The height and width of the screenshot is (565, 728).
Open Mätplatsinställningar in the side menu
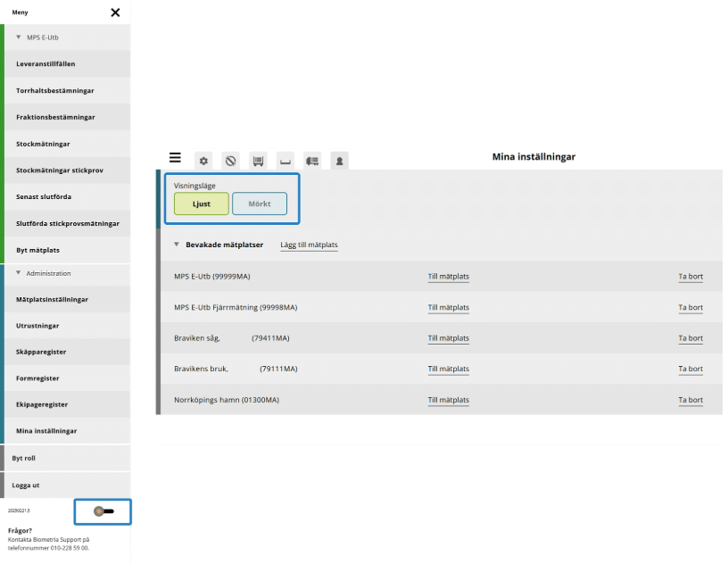point(52,300)
